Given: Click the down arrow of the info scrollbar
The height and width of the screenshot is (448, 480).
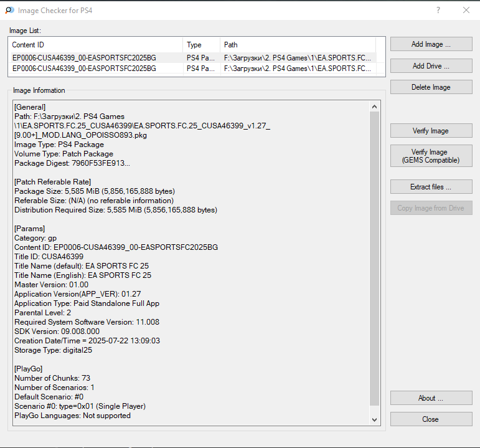Looking at the screenshot, I should [x=374, y=420].
